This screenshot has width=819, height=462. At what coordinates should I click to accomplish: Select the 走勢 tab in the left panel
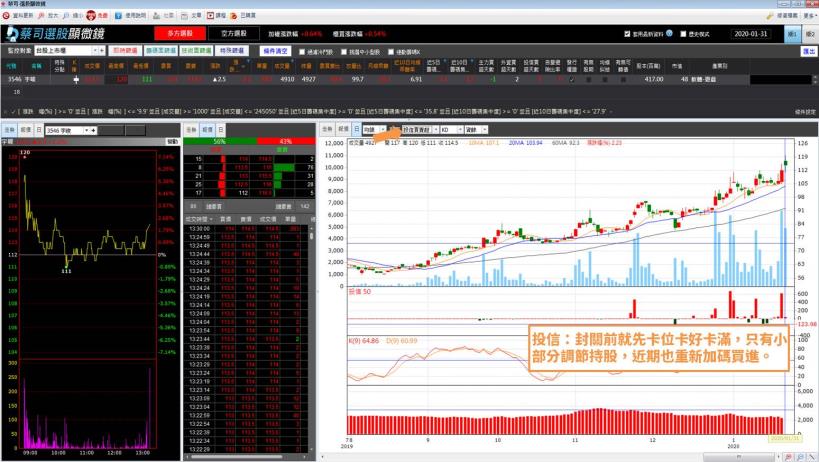click(x=9, y=130)
